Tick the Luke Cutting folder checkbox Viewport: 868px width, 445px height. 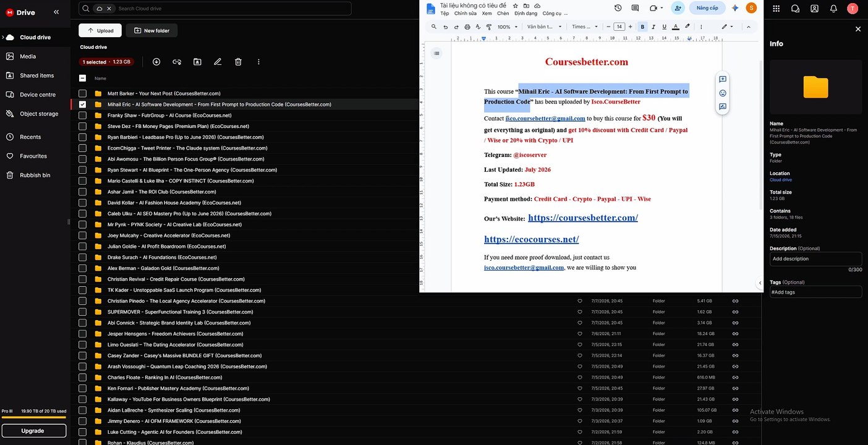(82, 432)
